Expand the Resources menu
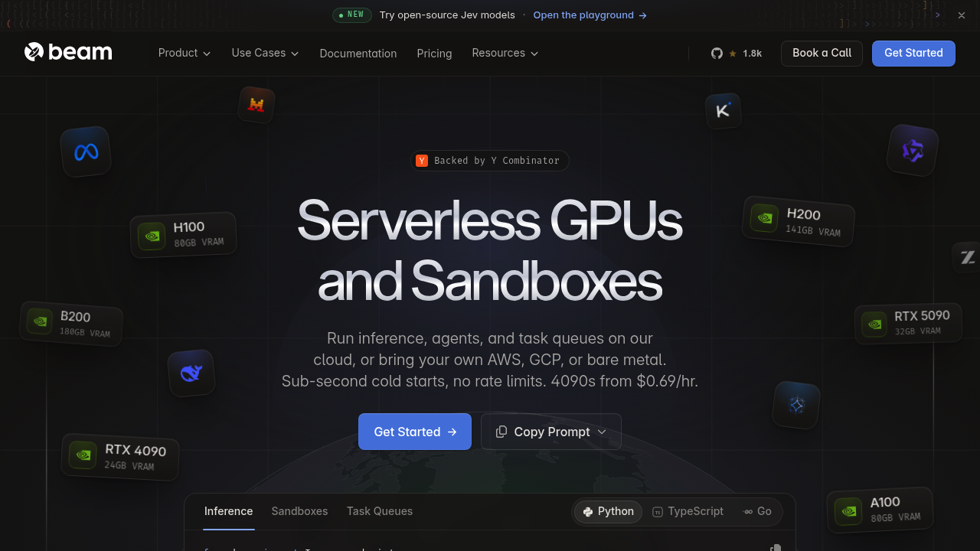 [x=505, y=53]
